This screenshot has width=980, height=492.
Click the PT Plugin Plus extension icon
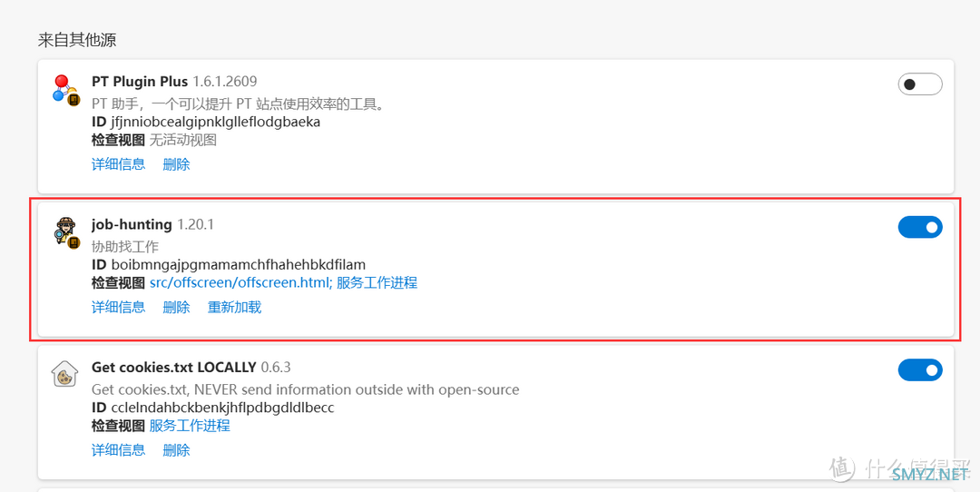point(65,89)
